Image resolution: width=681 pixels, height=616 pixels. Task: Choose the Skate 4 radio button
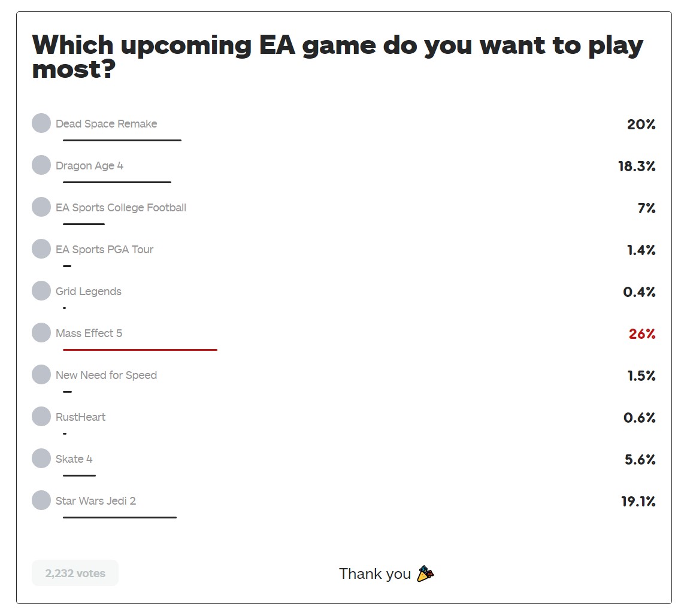(x=41, y=459)
